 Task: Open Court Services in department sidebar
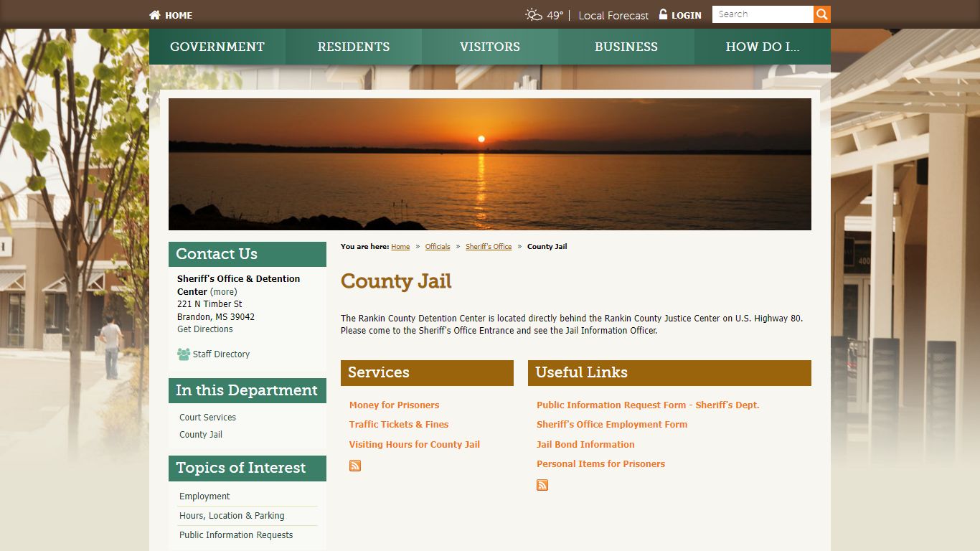207,418
